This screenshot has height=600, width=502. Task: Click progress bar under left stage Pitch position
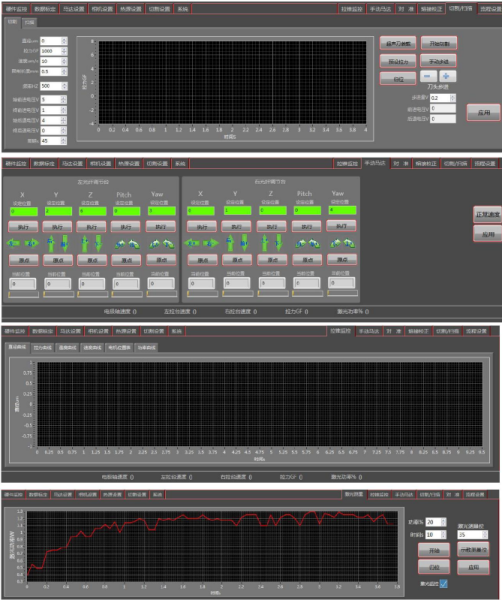coord(127,294)
